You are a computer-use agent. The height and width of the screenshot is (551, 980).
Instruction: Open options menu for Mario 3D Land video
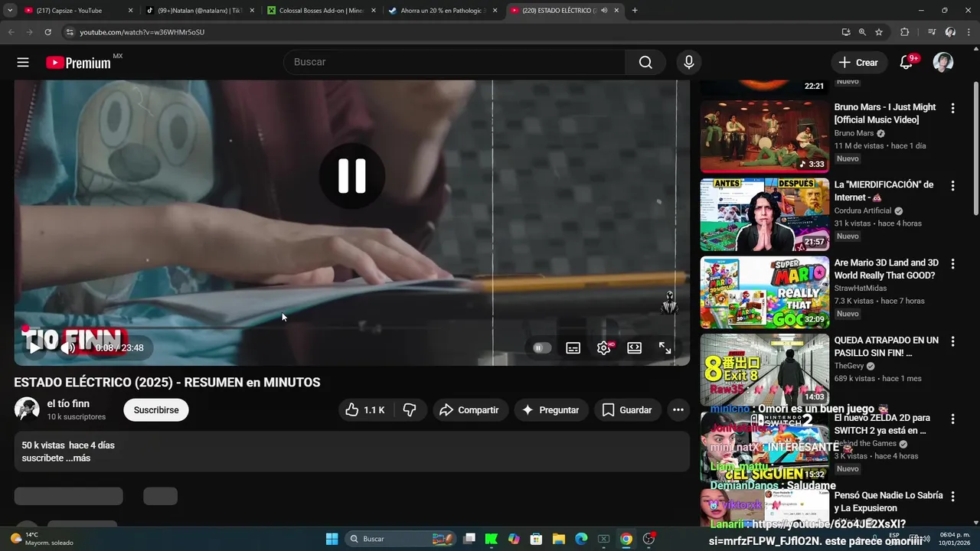[x=952, y=264]
